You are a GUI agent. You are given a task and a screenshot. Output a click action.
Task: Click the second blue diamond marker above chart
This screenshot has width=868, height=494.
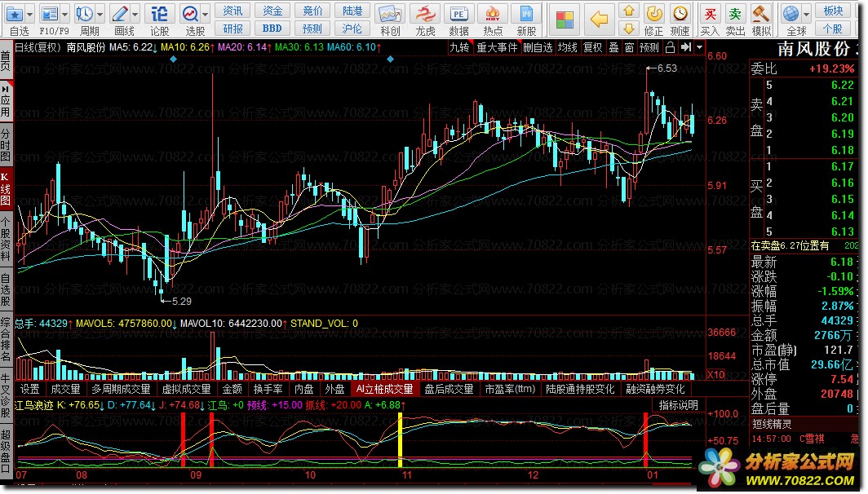pos(390,60)
